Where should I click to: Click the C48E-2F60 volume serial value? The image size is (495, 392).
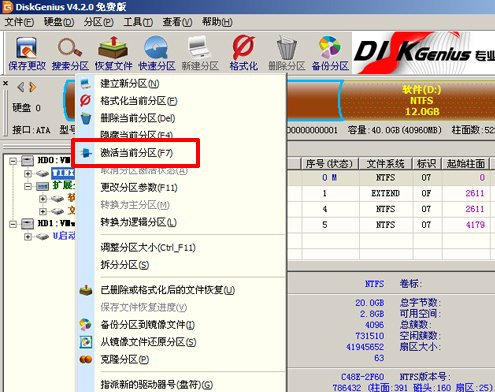pos(362,377)
